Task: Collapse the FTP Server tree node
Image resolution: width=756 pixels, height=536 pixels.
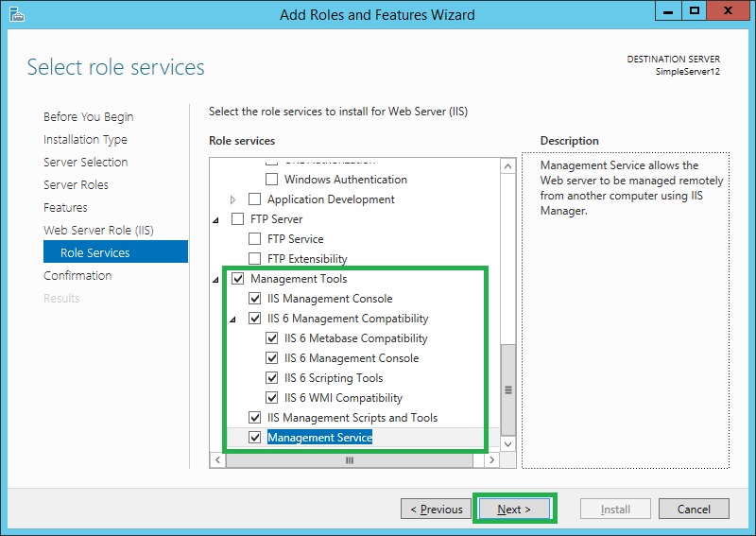Action: point(216,219)
